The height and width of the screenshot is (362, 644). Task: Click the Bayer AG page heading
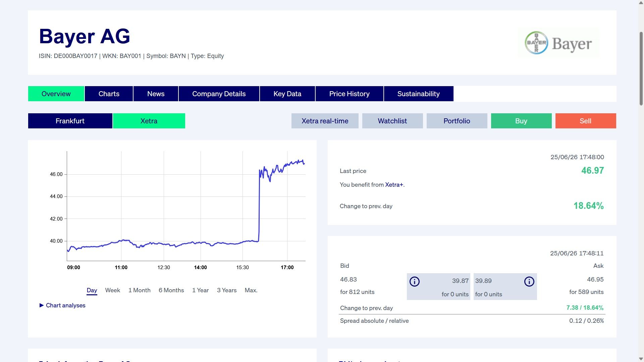(85, 36)
